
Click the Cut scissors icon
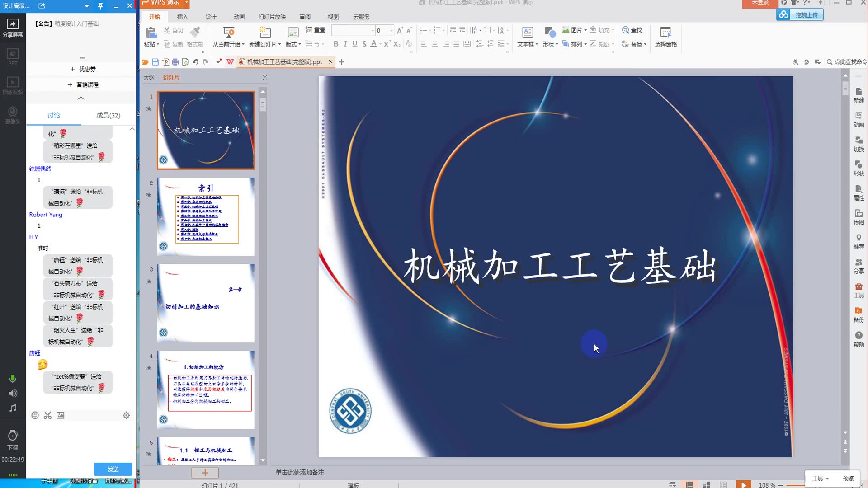(167, 30)
